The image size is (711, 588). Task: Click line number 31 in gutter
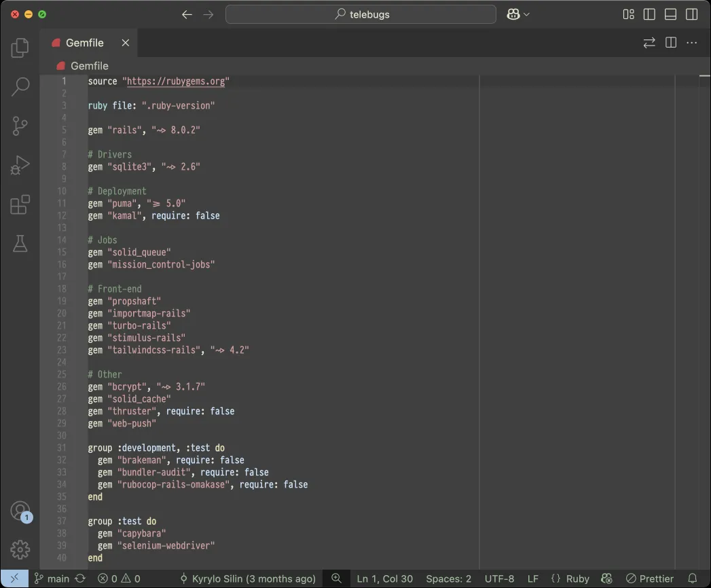point(62,448)
